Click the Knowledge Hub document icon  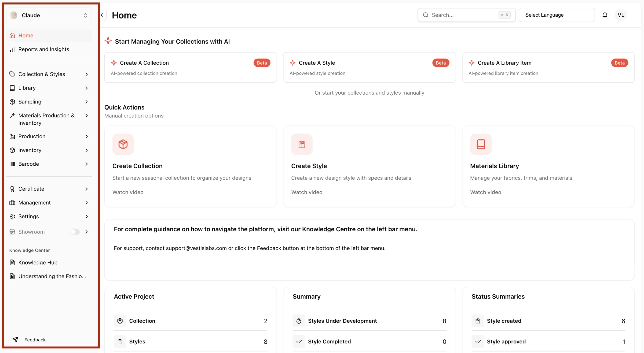coord(12,263)
